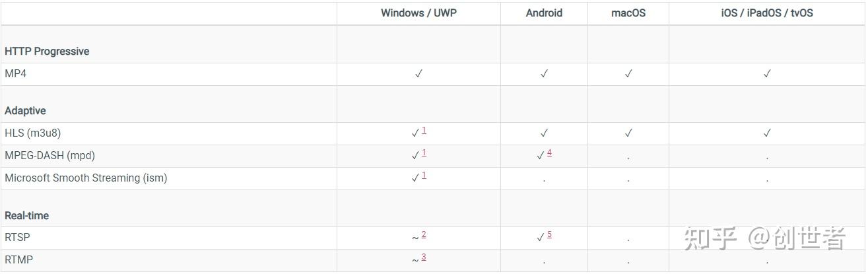The image size is (868, 274).
Task: Click the MPEG-DASH (mpd) row label
Action: [x=50, y=156]
